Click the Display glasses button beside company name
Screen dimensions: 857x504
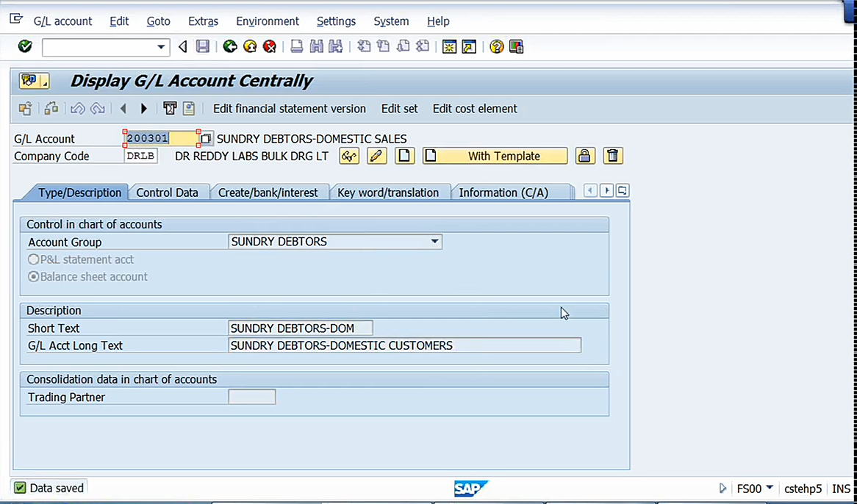[x=349, y=156]
